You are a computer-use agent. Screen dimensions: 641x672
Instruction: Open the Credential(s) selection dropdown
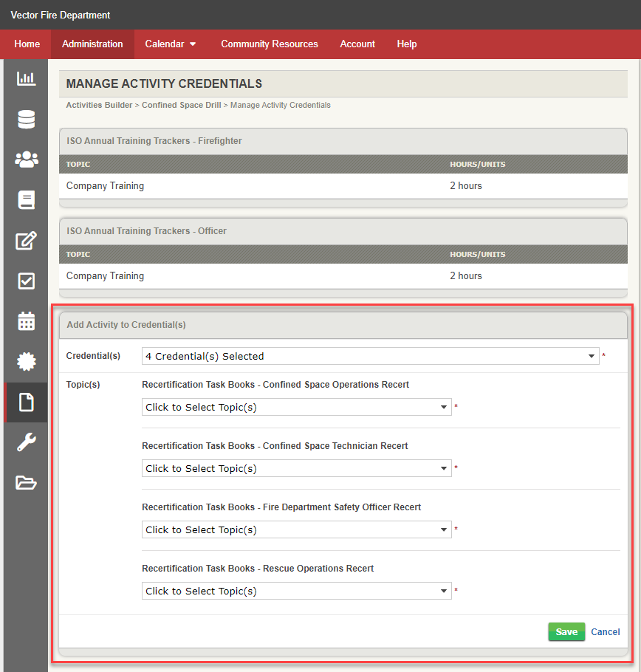click(369, 355)
